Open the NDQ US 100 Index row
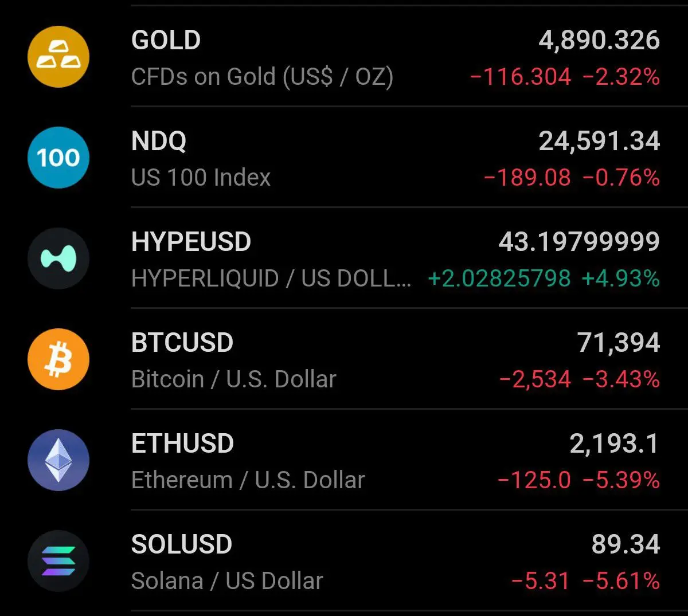 tap(344, 158)
